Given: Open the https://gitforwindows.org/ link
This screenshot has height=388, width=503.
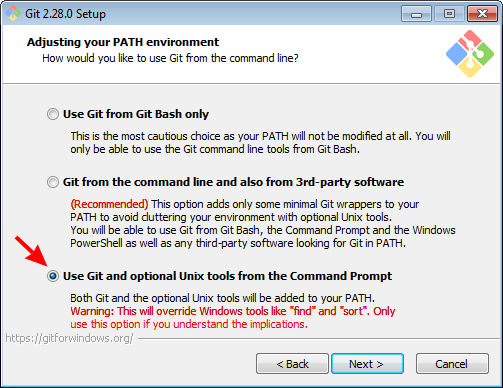Looking at the screenshot, I should pyautogui.click(x=69, y=338).
